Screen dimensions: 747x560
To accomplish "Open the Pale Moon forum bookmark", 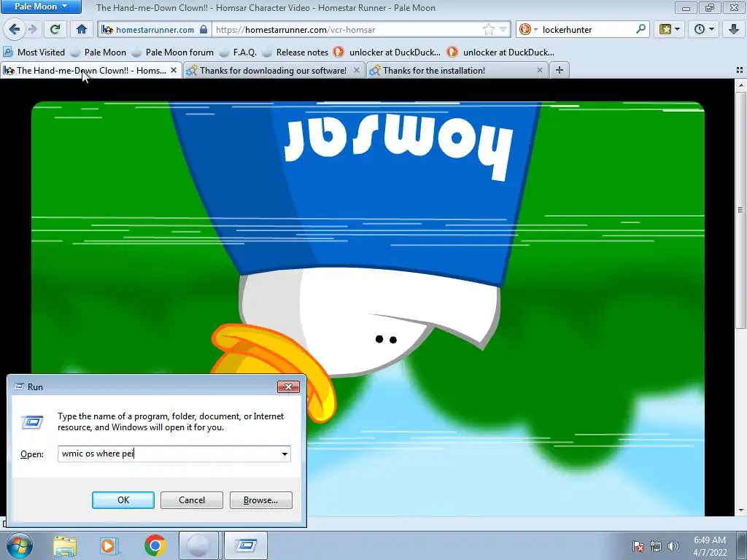I will pyautogui.click(x=172, y=52).
